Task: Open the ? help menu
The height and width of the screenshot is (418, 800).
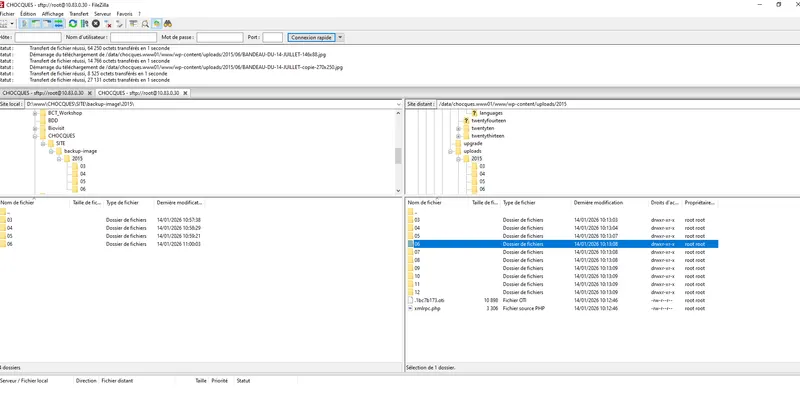Action: tap(139, 14)
